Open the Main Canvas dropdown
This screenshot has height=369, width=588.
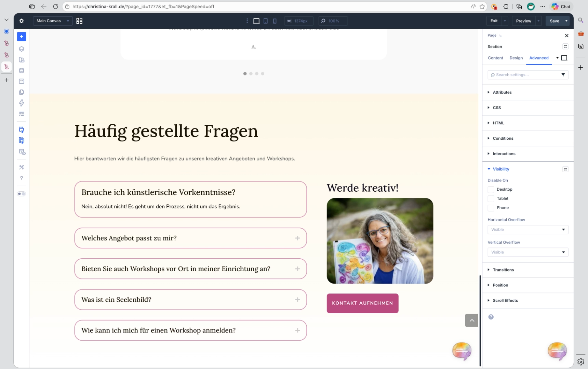(x=52, y=21)
